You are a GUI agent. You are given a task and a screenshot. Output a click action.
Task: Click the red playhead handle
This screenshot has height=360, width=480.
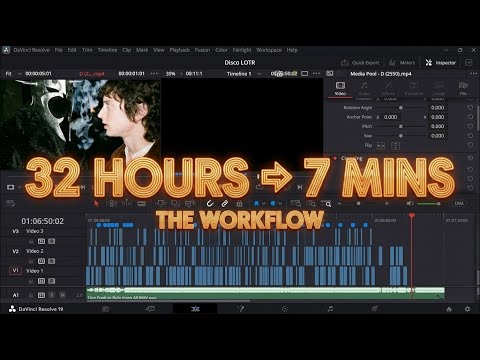coord(412,216)
